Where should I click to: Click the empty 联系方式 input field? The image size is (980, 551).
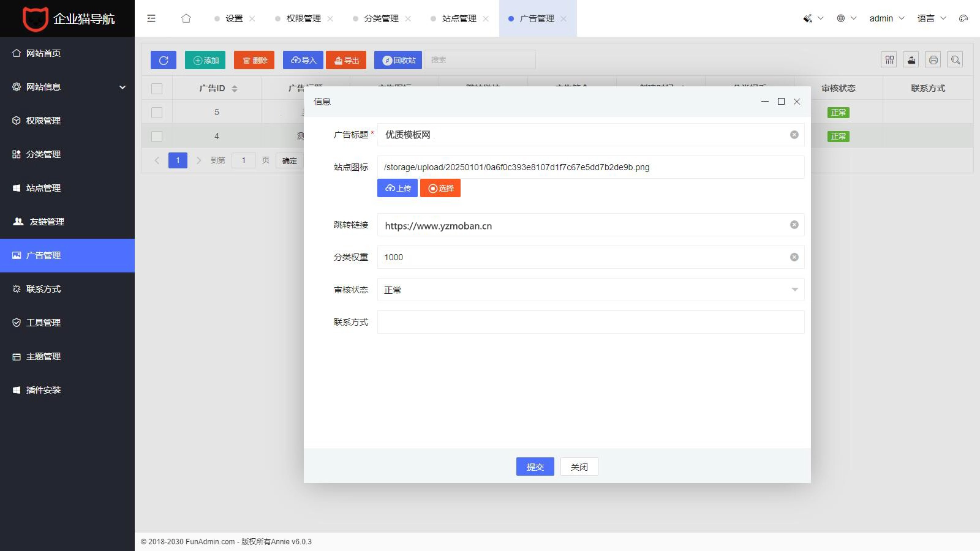tap(590, 322)
